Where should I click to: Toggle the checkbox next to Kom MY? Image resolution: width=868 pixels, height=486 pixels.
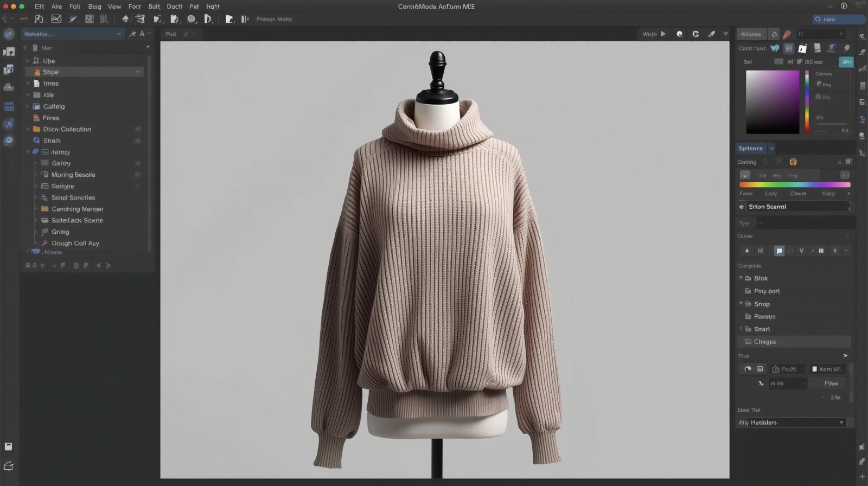[x=814, y=369]
